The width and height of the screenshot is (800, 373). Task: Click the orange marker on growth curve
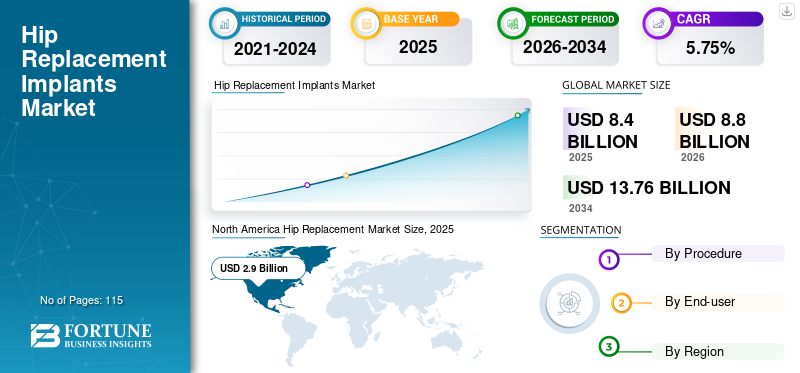click(x=346, y=176)
